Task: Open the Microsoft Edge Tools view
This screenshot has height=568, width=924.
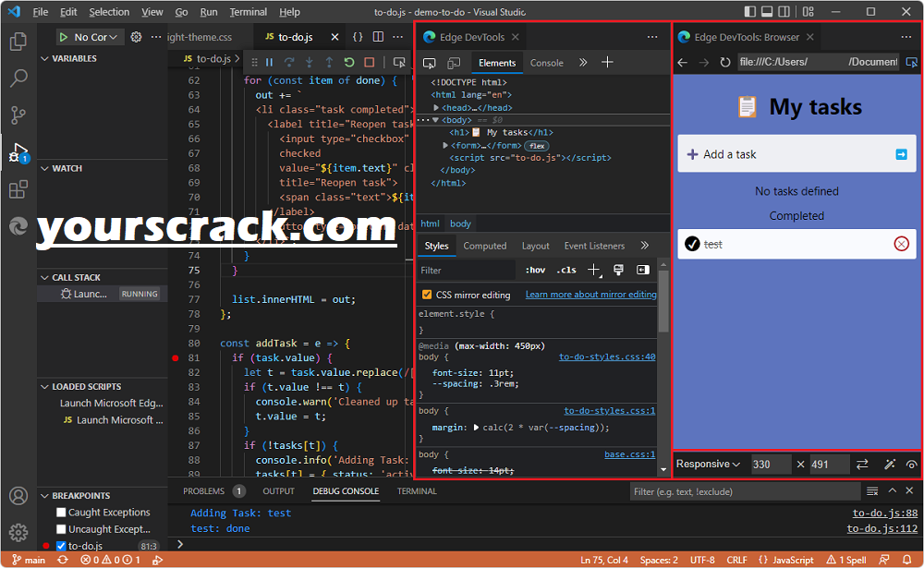Action: pyautogui.click(x=18, y=226)
